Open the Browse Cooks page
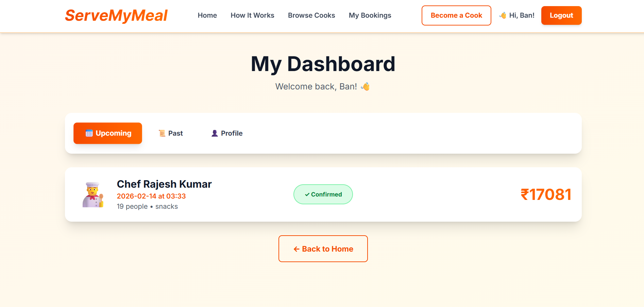Screen dimensions: 644x307 [311, 15]
